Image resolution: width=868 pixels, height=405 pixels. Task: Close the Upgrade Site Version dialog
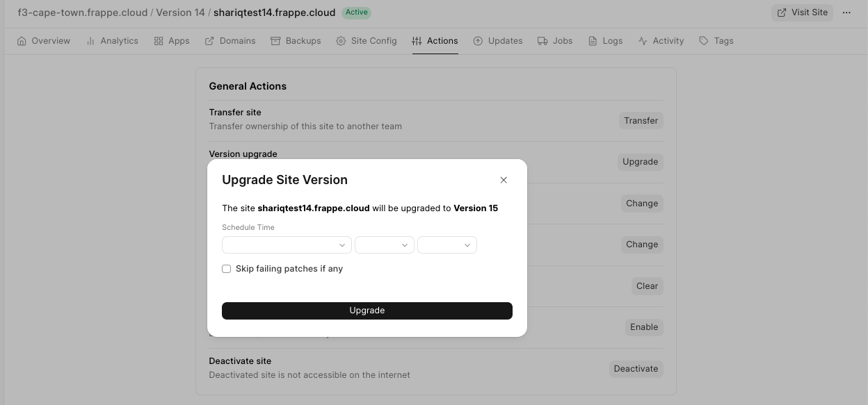pos(504,180)
